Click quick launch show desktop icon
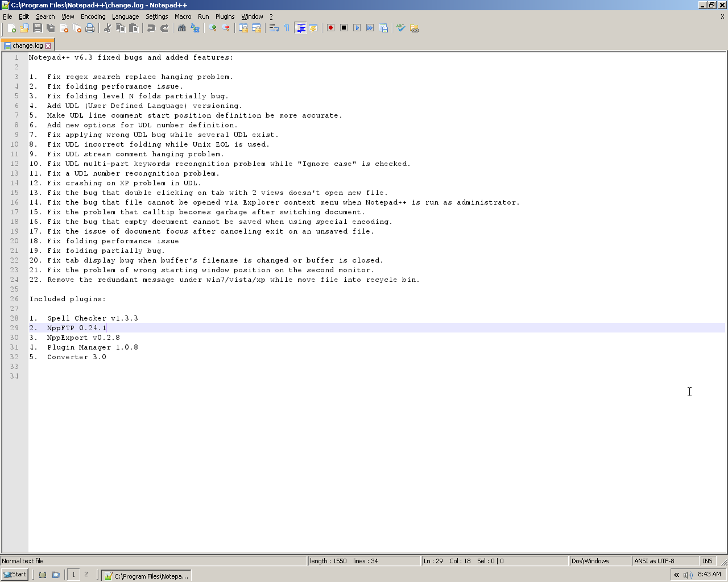This screenshot has height=582, width=728. [43, 575]
